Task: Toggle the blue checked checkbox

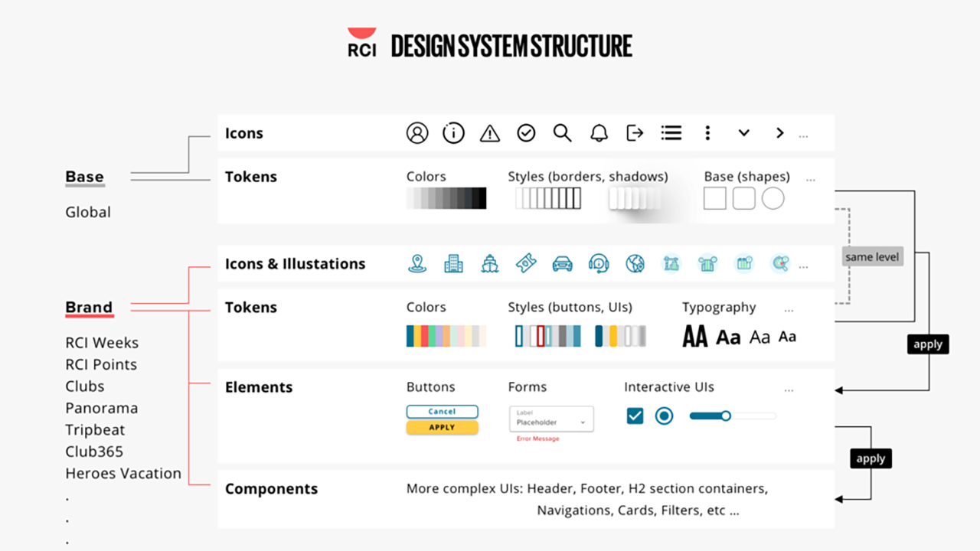Action: pyautogui.click(x=635, y=416)
